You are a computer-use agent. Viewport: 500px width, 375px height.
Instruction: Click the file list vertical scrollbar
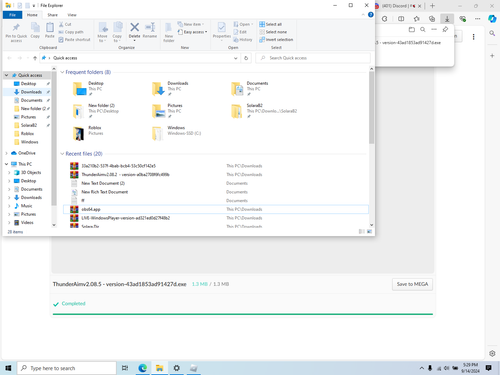tap(371, 107)
